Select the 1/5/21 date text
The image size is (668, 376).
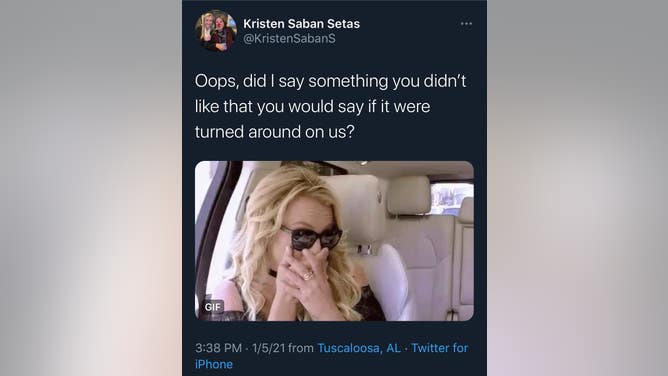point(268,348)
